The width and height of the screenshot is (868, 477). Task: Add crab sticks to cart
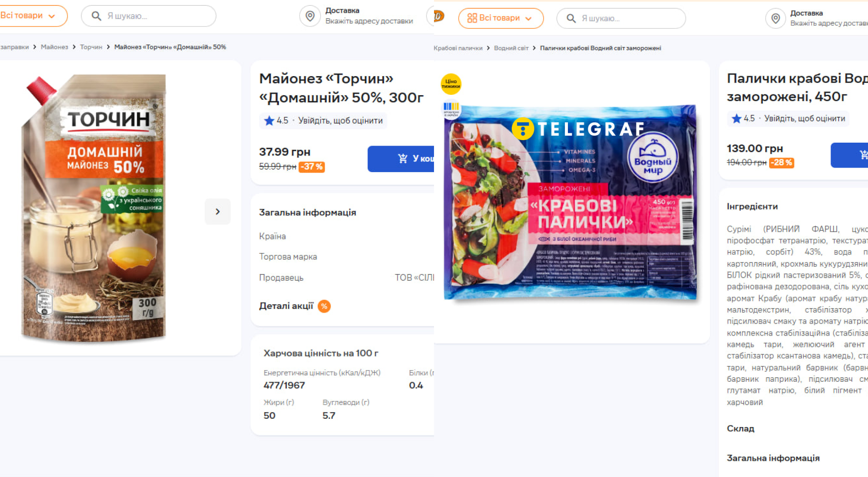pos(850,155)
